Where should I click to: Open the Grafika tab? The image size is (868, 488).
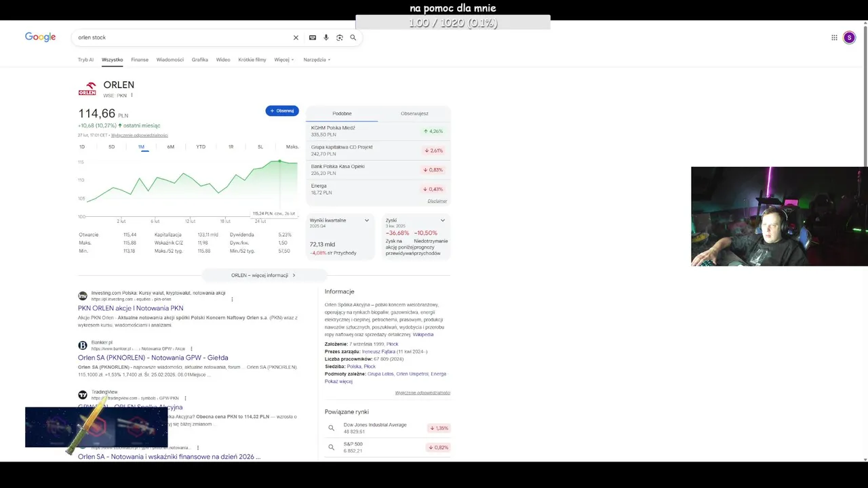(199, 60)
